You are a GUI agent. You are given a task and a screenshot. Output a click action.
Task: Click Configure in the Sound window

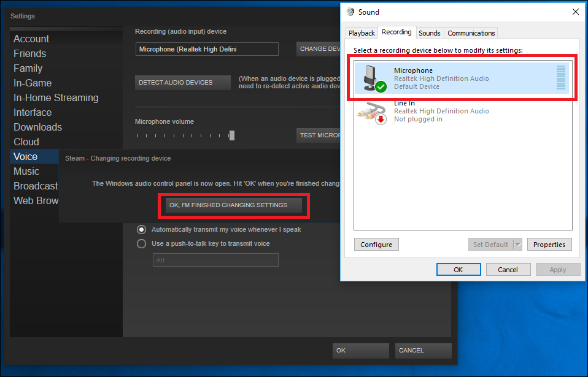(x=376, y=245)
